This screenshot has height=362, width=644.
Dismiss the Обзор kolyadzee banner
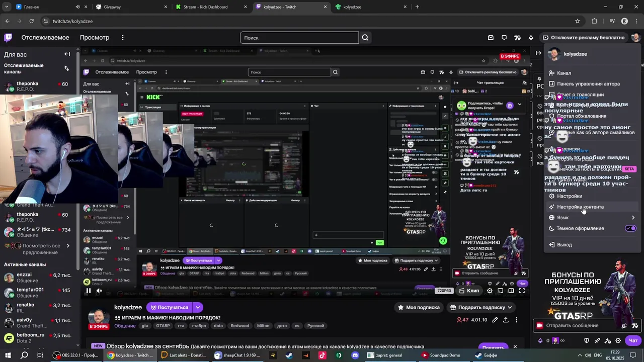(x=515, y=347)
